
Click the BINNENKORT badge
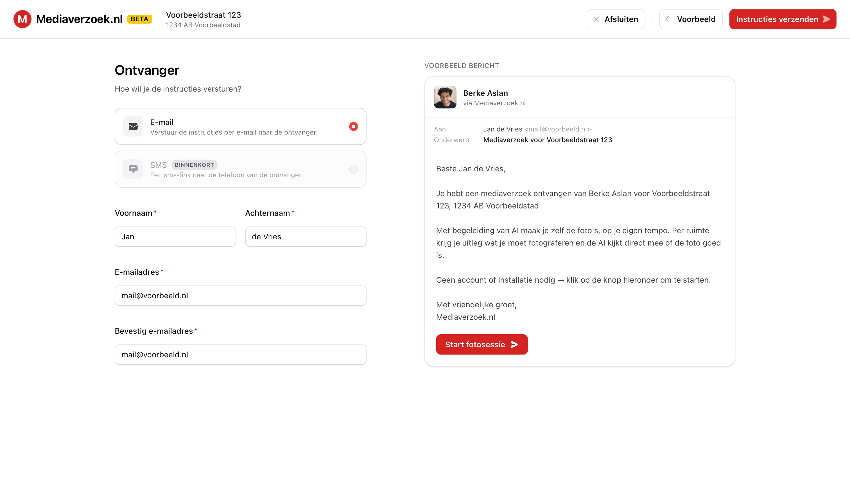tap(194, 165)
